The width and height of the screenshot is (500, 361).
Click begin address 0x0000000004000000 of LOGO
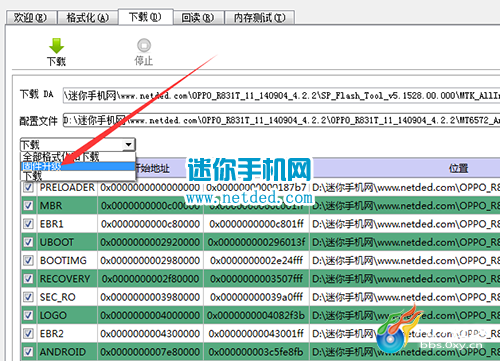pos(150,315)
